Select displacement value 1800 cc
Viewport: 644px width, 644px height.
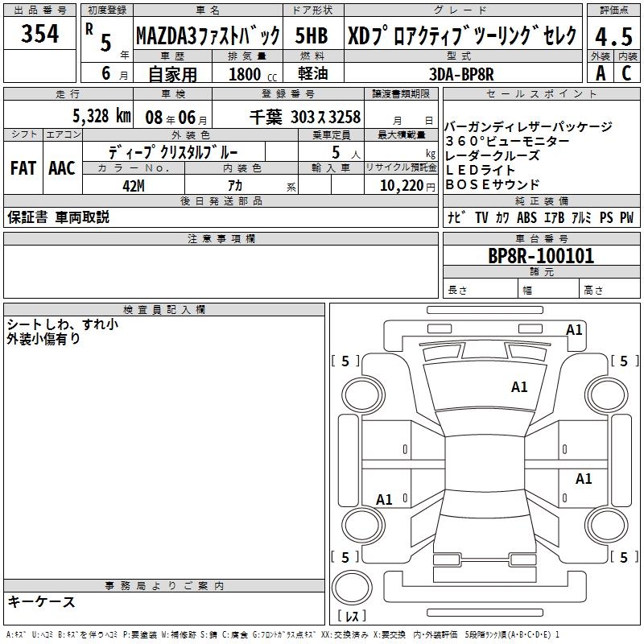(x=253, y=74)
